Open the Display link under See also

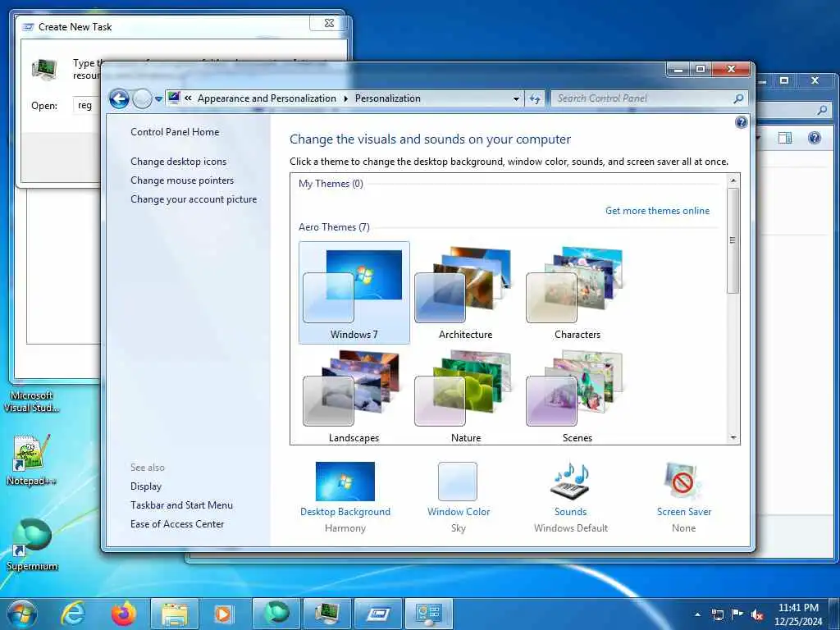[x=146, y=486]
